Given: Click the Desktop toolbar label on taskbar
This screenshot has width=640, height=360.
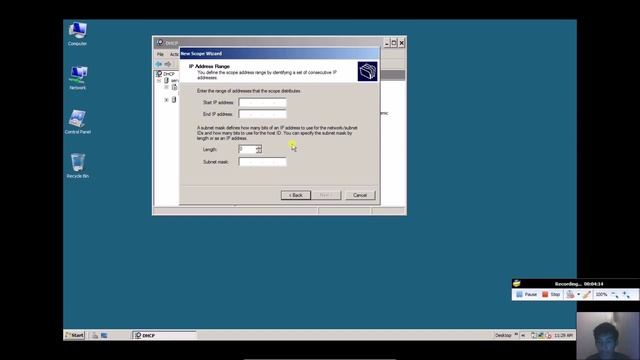Looking at the screenshot, I should click(503, 336).
